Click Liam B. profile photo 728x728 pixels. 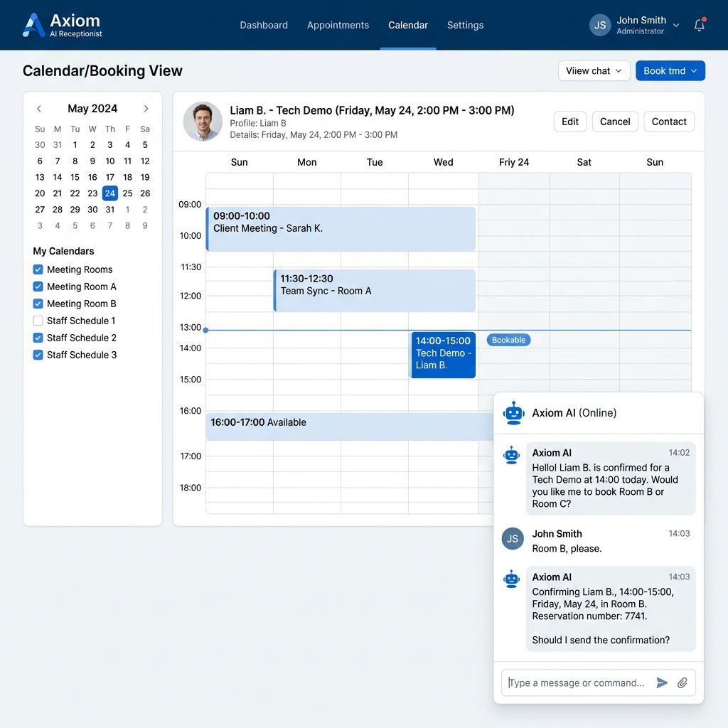coord(203,121)
